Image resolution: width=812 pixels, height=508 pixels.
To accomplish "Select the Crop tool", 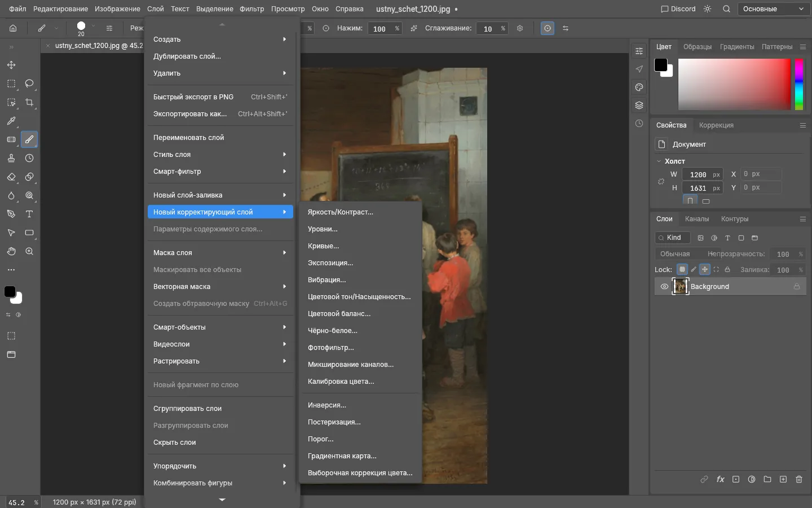I will click(x=29, y=102).
